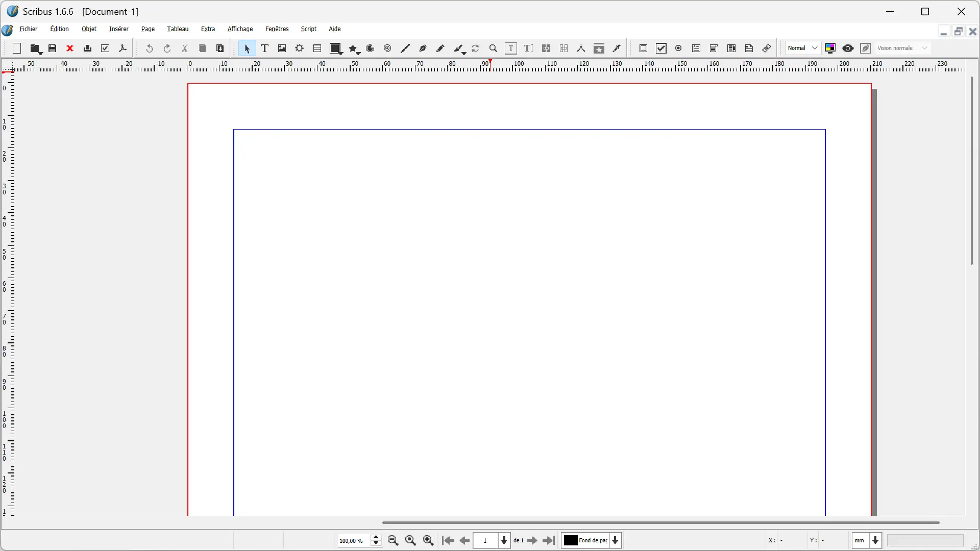Open the Édition menu

[x=60, y=29]
